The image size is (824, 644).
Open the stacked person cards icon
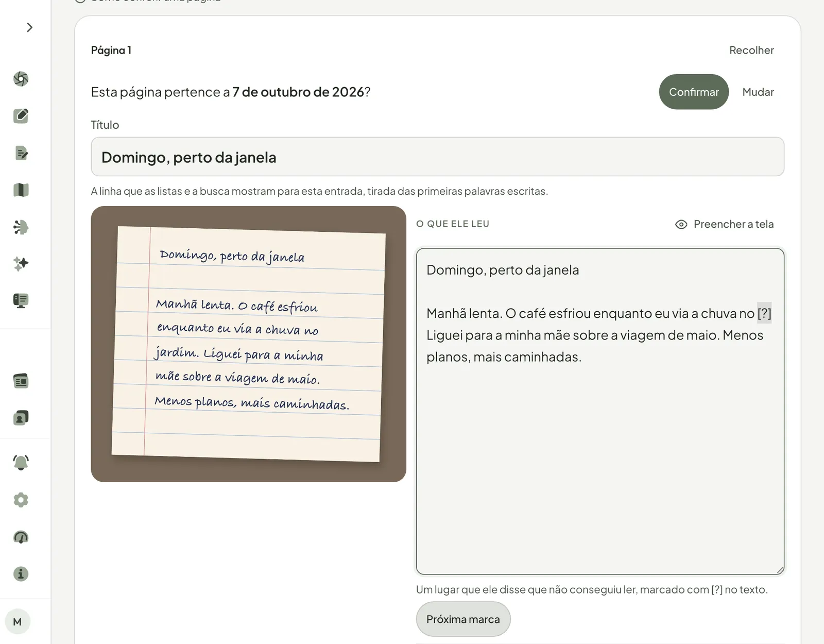pos(21,418)
